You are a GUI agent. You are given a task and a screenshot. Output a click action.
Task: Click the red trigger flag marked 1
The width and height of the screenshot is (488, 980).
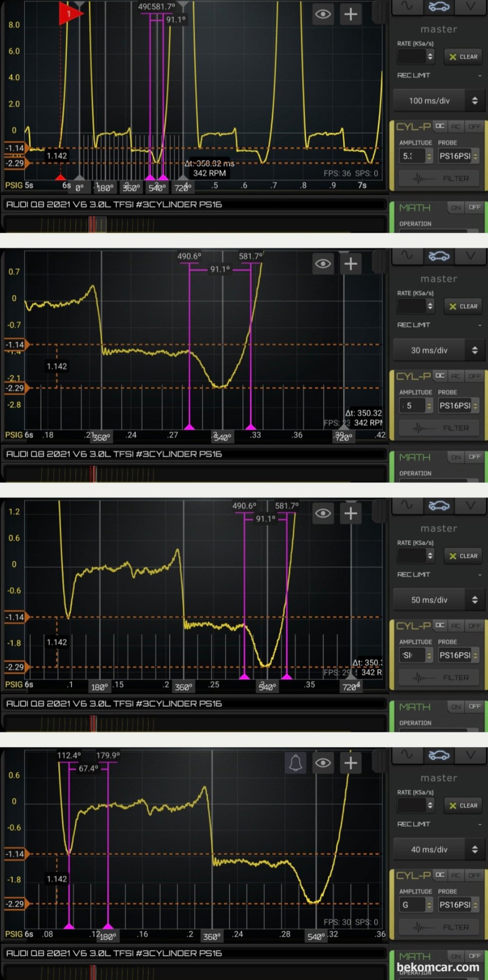70,14
